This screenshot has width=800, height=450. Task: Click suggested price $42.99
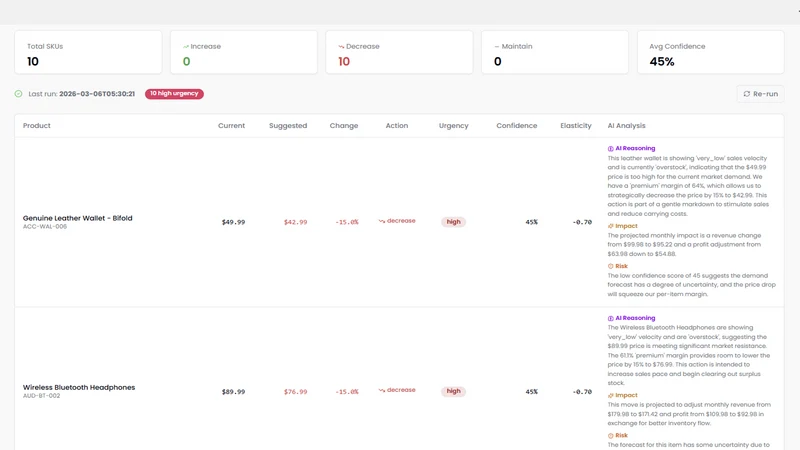click(x=295, y=222)
